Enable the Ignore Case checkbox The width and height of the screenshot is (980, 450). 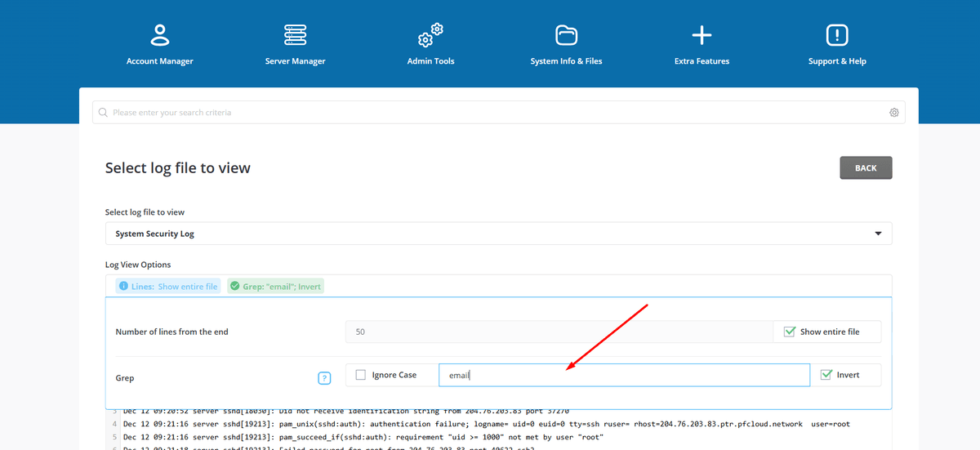coord(361,375)
